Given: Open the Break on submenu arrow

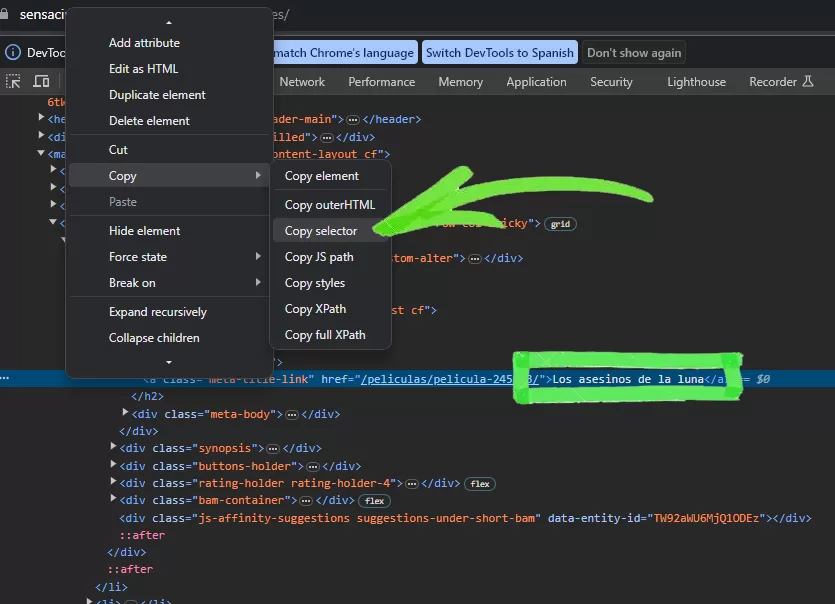Looking at the screenshot, I should click(x=258, y=282).
